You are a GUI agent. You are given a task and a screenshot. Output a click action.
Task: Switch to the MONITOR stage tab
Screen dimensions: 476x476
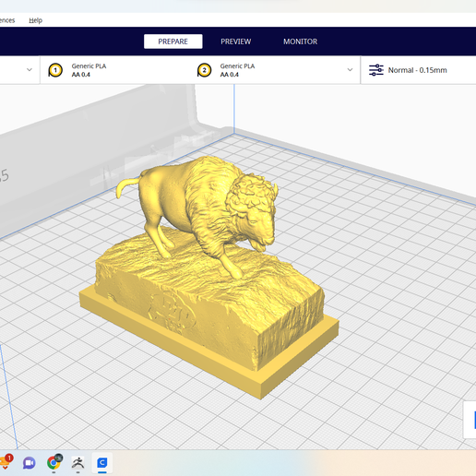click(300, 42)
